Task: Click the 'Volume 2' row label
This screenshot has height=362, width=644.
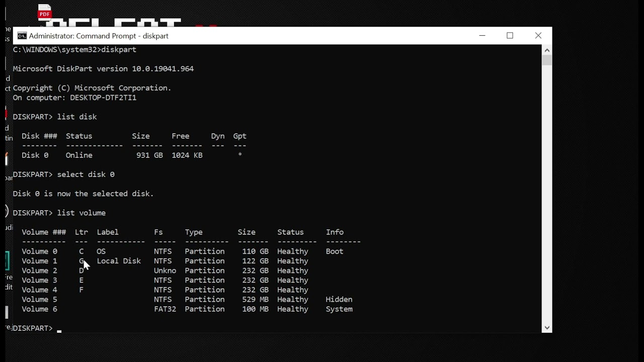Action: tap(39, 270)
